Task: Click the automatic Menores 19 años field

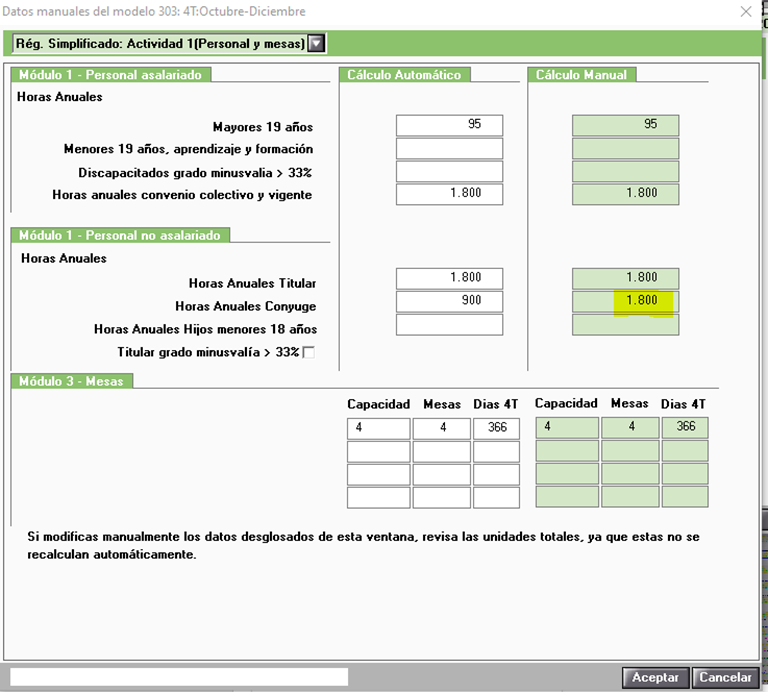Action: [449, 149]
